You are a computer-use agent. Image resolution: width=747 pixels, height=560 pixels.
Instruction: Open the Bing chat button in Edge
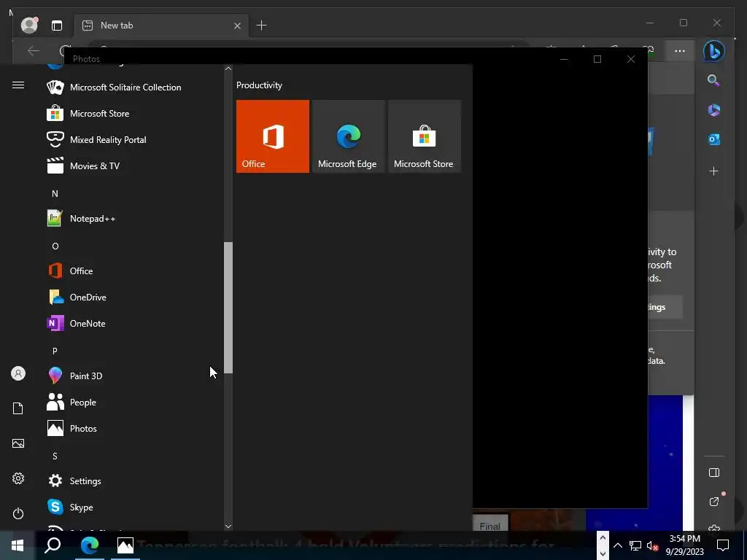(x=714, y=51)
